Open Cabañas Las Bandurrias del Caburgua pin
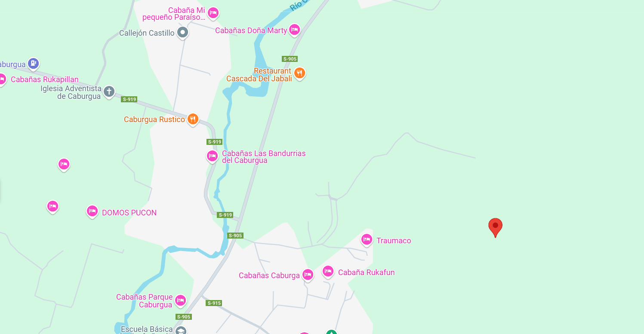Viewport: 644px width, 334px height. pos(212,156)
